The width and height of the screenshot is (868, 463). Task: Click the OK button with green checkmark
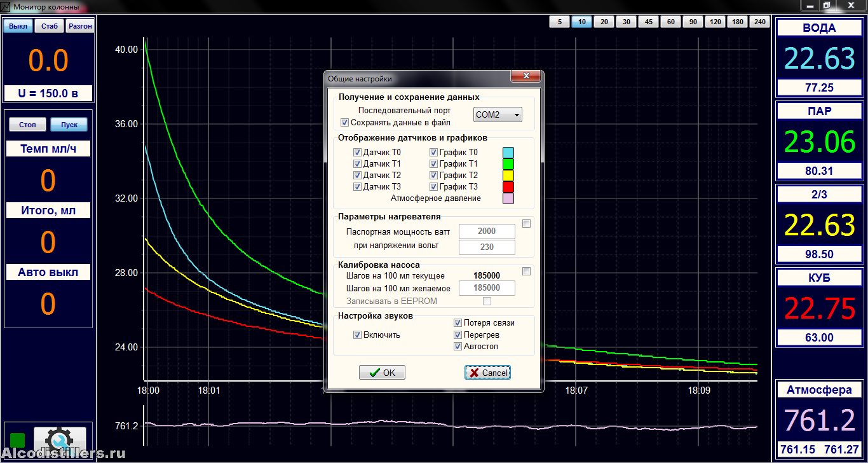(x=382, y=373)
